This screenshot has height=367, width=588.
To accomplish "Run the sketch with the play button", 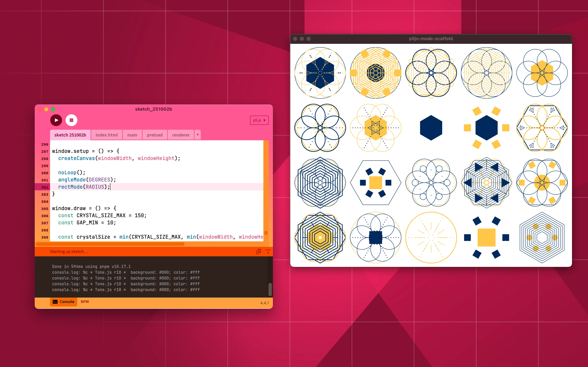I will tap(56, 120).
